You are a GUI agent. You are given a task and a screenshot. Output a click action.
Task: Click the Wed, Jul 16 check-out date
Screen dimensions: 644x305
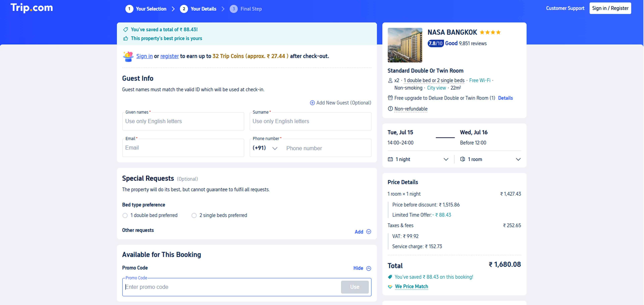pyautogui.click(x=473, y=132)
